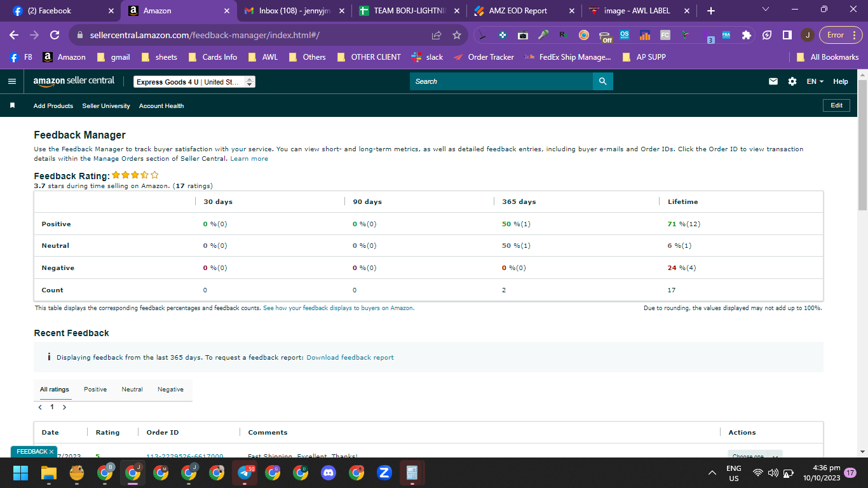Click the browser reload page icon
The width and height of the screenshot is (868, 488).
tap(55, 35)
